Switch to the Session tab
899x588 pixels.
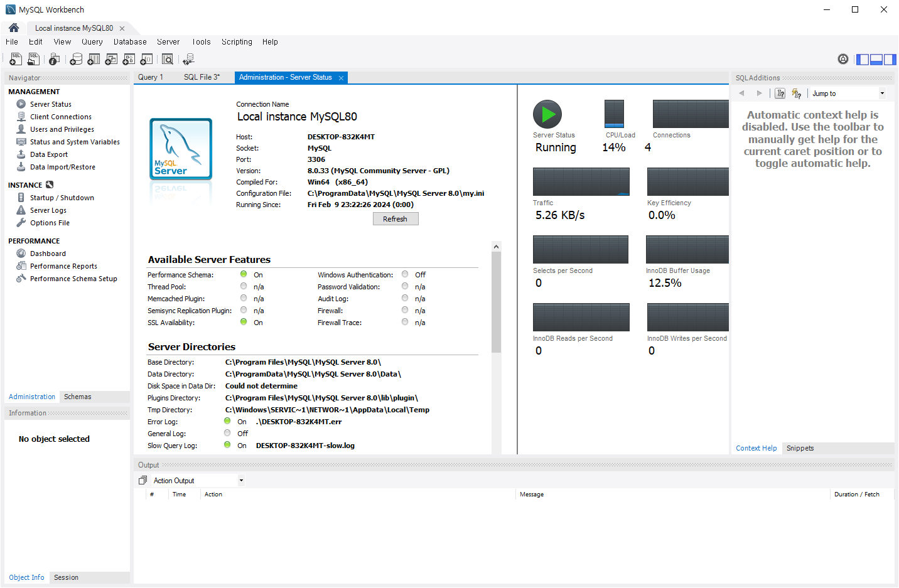[66, 577]
